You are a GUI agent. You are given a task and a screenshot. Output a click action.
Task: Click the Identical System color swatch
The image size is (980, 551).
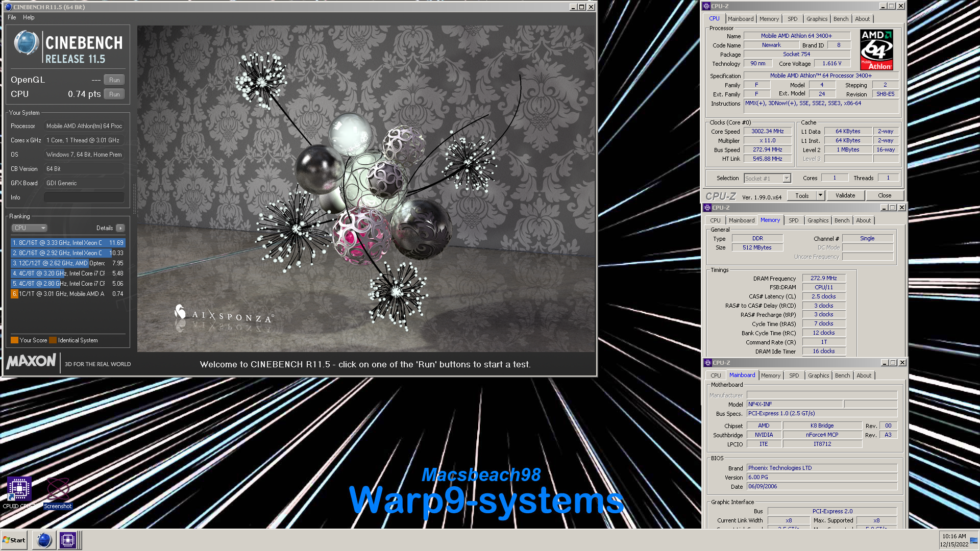pos(53,340)
